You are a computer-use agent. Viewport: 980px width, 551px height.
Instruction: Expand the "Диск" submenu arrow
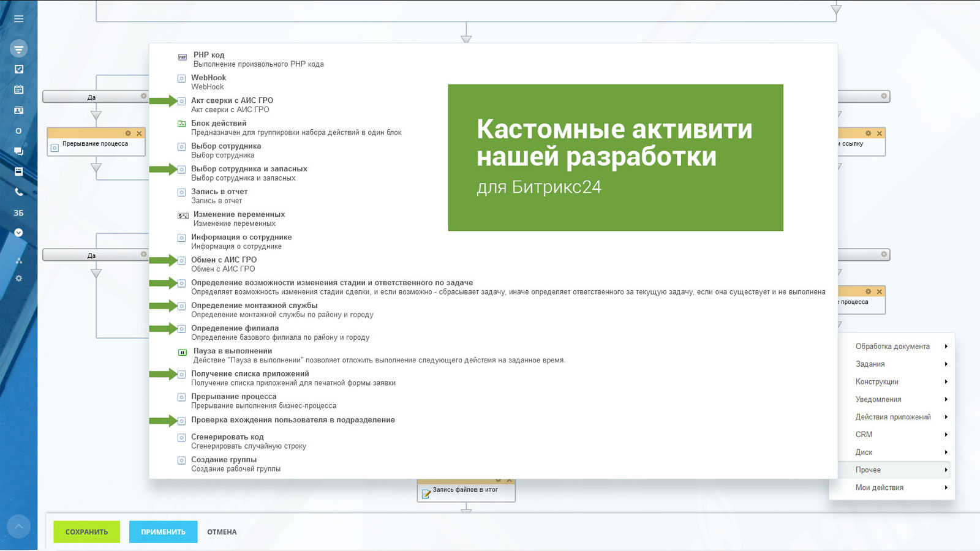(x=946, y=452)
